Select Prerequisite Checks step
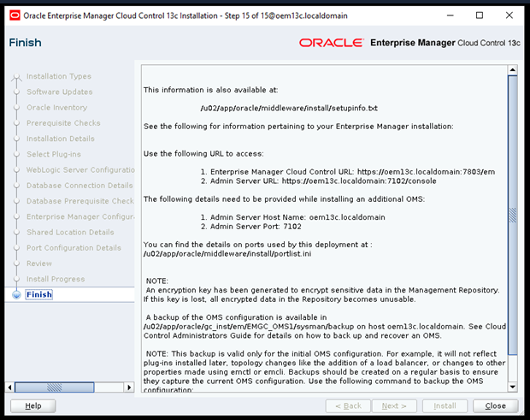The width and height of the screenshot is (530, 420). pos(63,123)
